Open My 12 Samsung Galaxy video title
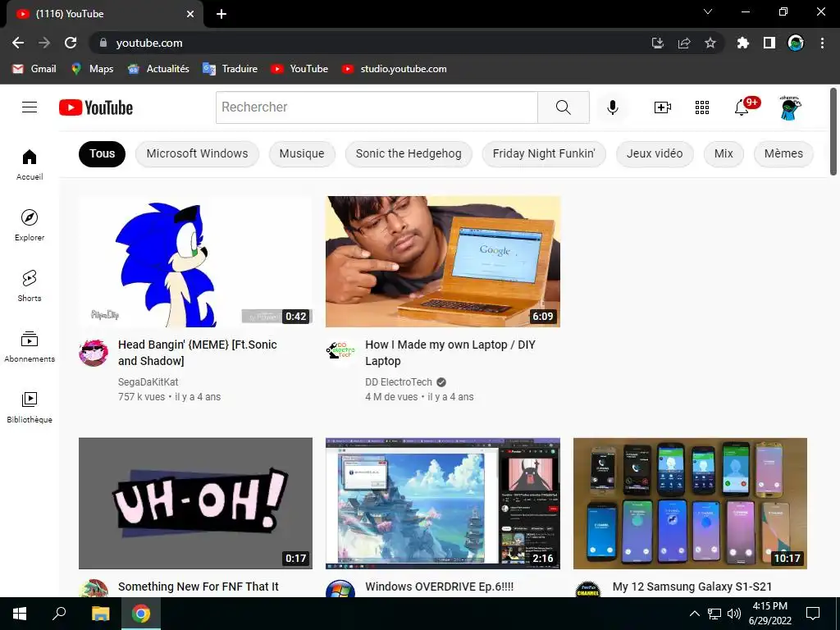The image size is (840, 630). coord(692,587)
